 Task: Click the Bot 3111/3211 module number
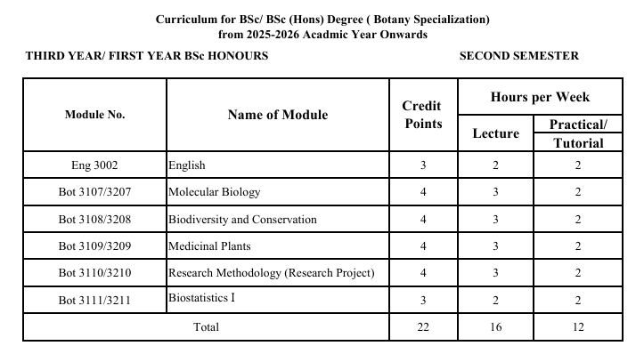click(95, 301)
